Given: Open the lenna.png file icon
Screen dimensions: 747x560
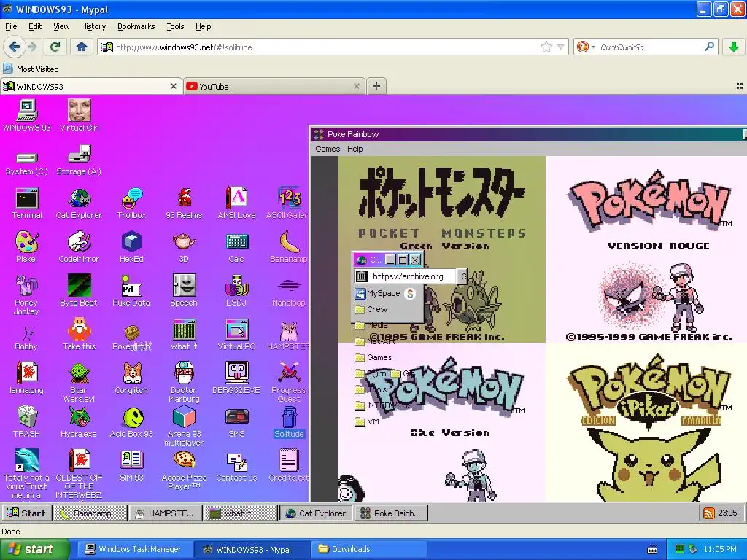Looking at the screenshot, I should (x=27, y=378).
